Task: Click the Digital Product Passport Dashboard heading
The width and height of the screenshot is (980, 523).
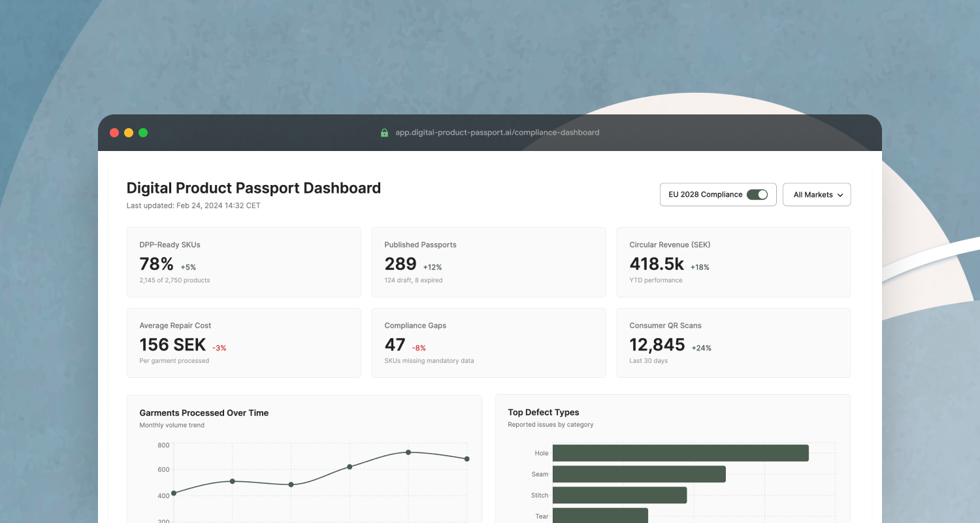Action: [x=253, y=188]
